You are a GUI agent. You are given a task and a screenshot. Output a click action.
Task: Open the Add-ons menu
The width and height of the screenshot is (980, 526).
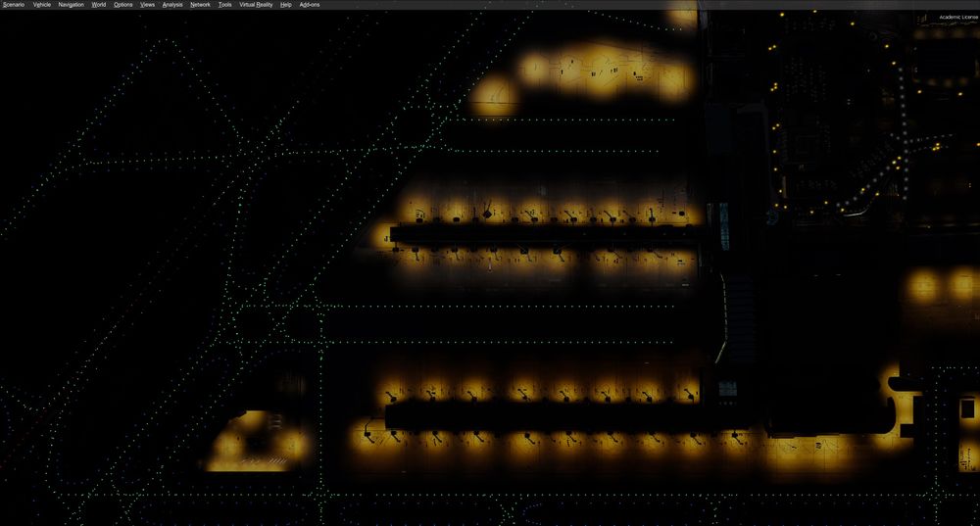pos(310,5)
